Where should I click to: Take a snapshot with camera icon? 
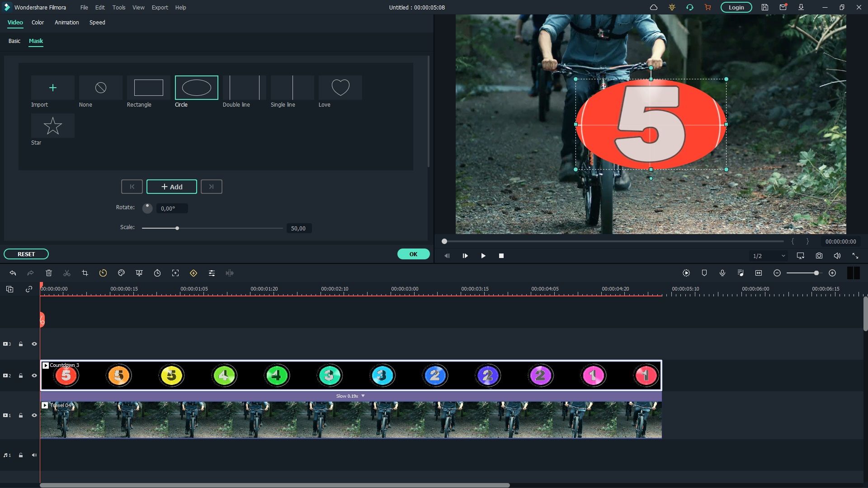tap(819, 256)
